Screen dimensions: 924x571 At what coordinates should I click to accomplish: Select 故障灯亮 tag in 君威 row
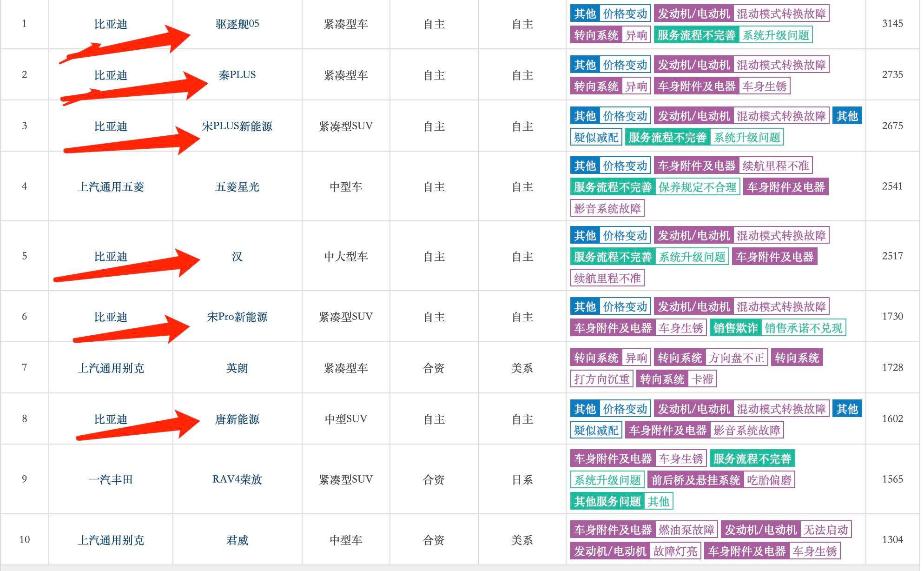coord(675,551)
